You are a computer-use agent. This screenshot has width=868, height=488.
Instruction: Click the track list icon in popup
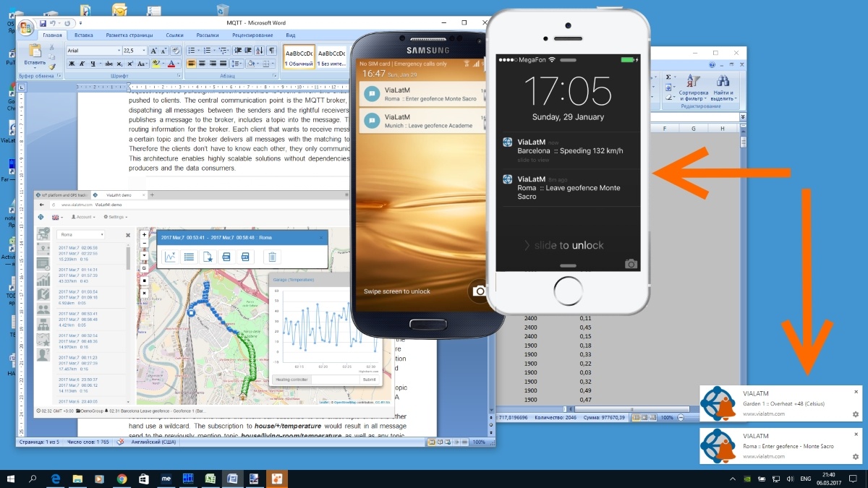pyautogui.click(x=189, y=257)
